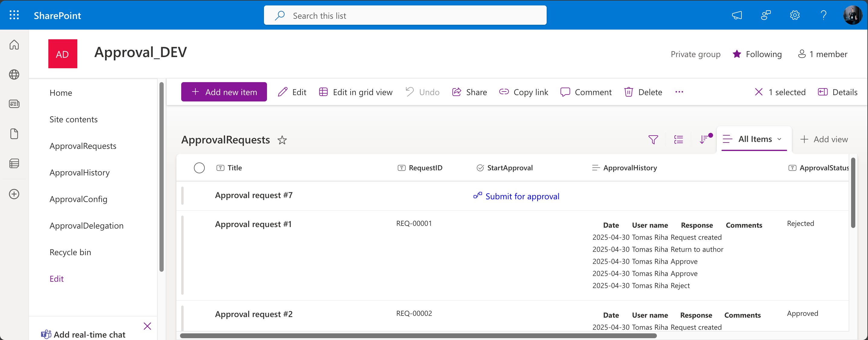Click the navigation Edit link
Screen dimensions: 868x340
(56, 279)
